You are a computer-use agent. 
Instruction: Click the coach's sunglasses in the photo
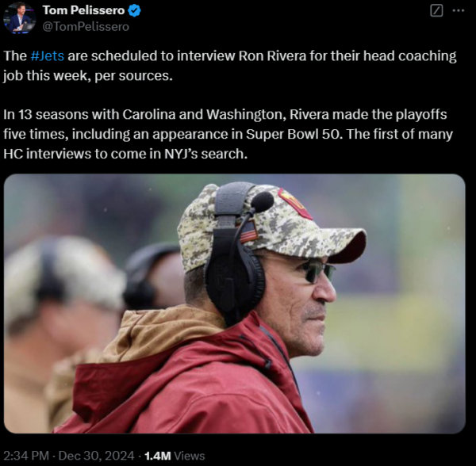(x=317, y=271)
